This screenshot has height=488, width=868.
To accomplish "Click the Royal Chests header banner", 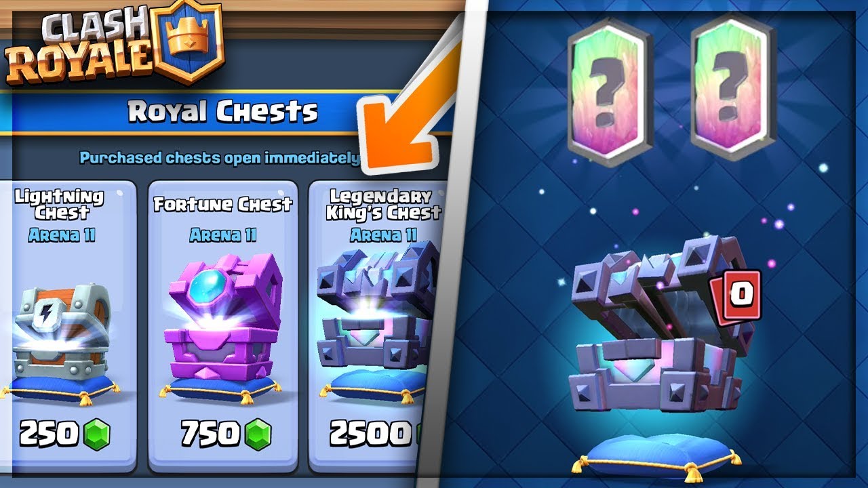I will (224, 113).
